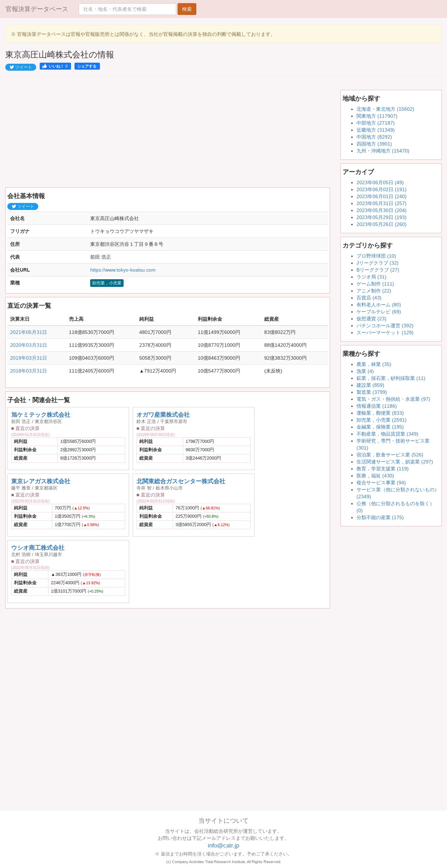Click the 卸売業，小売業 industry tag
This screenshot has height=868, width=447.
(107, 283)
